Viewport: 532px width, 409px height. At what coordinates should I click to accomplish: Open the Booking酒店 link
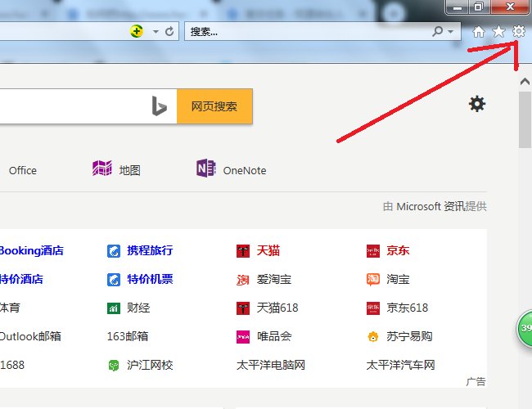[x=32, y=250]
